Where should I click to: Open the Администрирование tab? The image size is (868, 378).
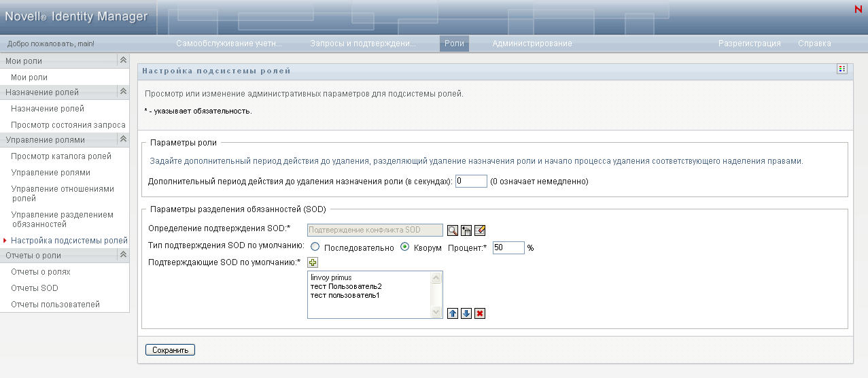point(532,44)
